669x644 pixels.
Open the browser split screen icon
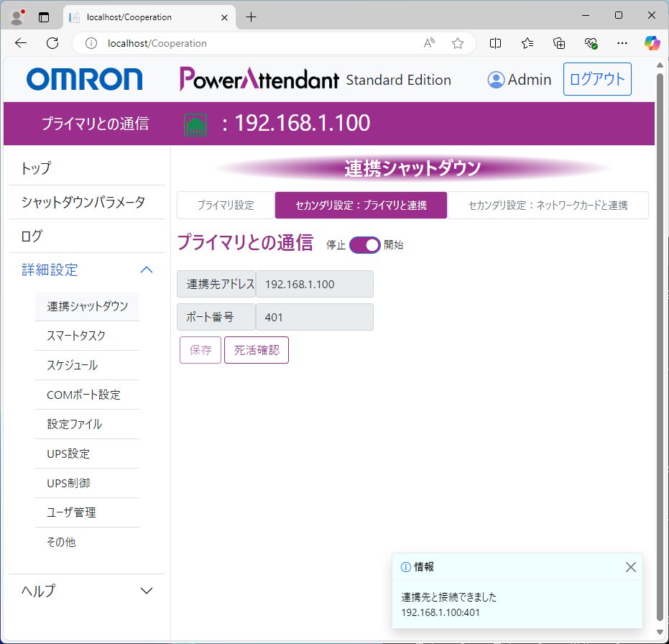(495, 43)
